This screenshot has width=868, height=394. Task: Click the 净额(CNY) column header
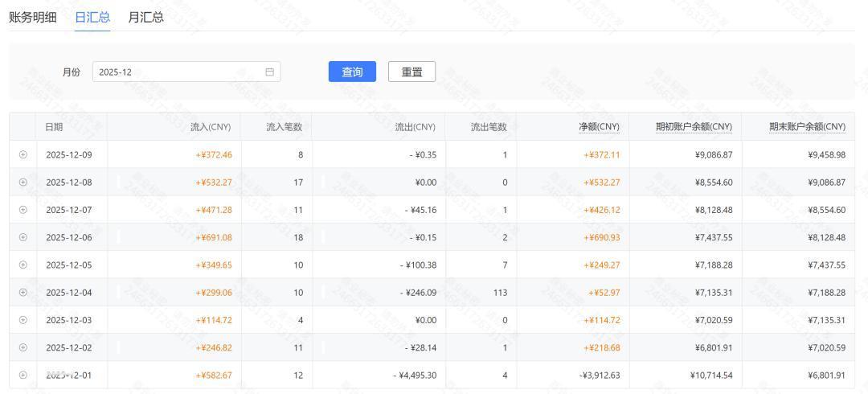[x=599, y=126]
